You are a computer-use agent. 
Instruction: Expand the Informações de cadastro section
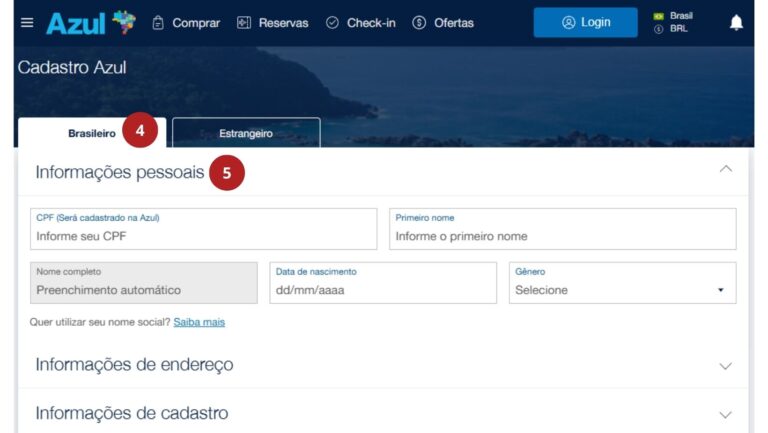coord(726,414)
